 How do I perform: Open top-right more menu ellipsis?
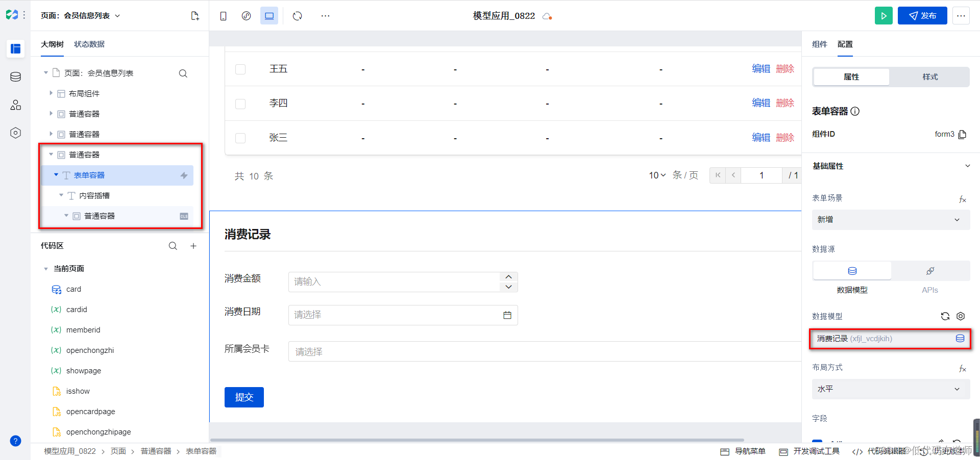point(961,16)
